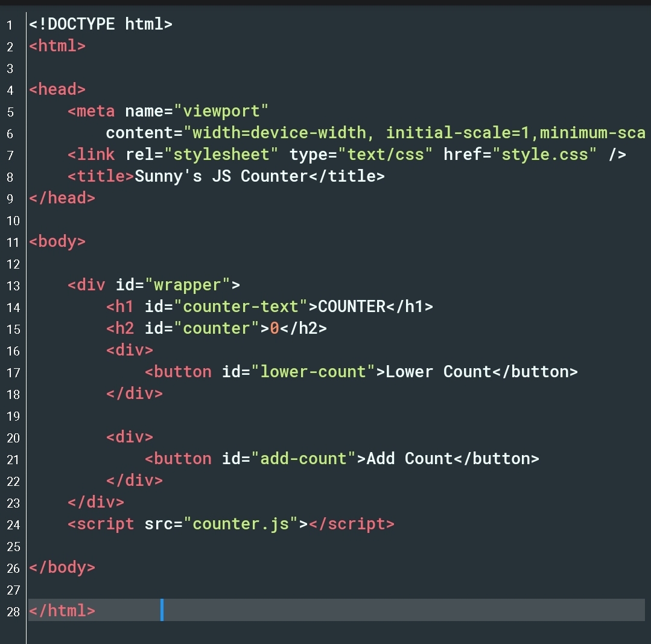Click the DOCTYPE html declaration
The width and height of the screenshot is (651, 644).
[101, 24]
